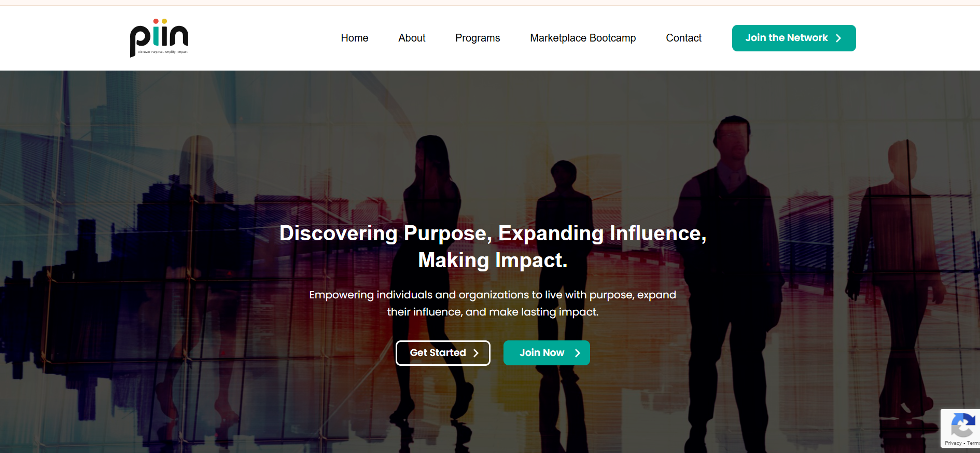Open the reCAPTCHA Terms link
The height and width of the screenshot is (453, 980).
pyautogui.click(x=973, y=443)
